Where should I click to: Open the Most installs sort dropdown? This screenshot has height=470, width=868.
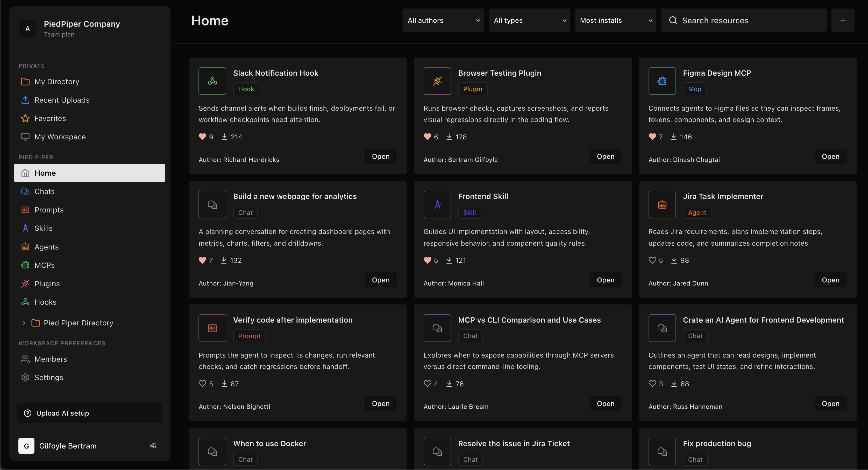tap(615, 20)
